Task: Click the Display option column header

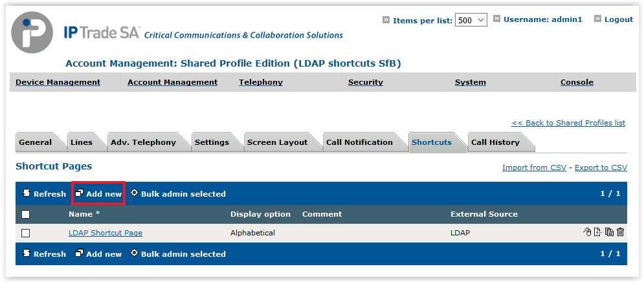Action: (260, 214)
